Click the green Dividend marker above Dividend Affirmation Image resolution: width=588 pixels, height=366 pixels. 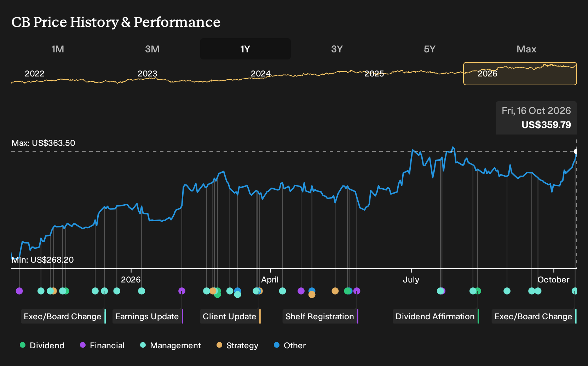coord(478,291)
